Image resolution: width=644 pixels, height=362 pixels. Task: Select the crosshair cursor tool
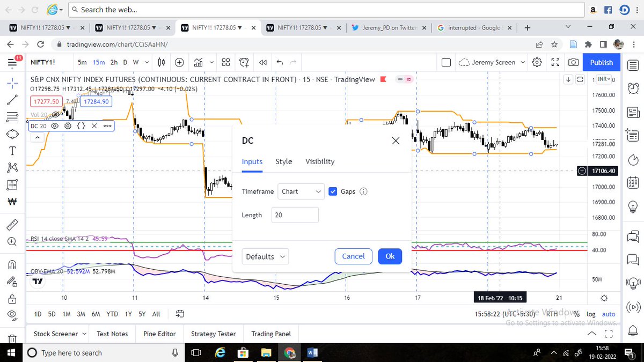pos(13,82)
